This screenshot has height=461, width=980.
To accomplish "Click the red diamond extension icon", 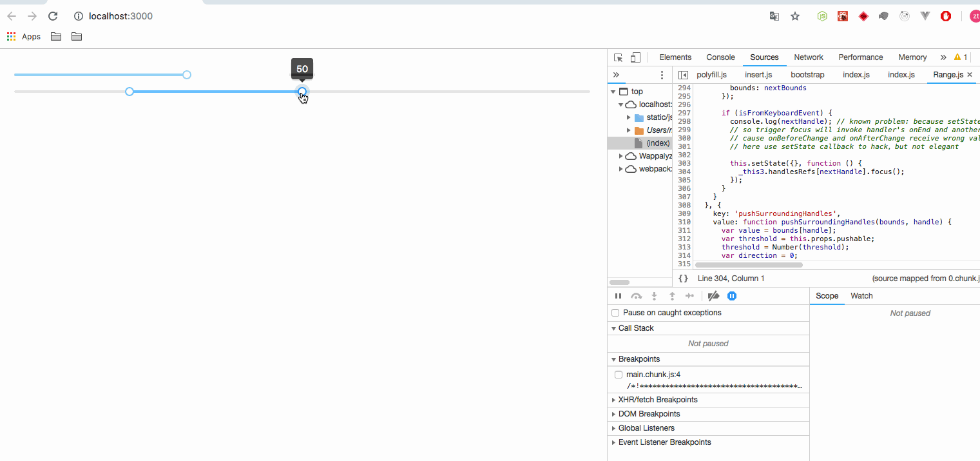I will point(863,16).
